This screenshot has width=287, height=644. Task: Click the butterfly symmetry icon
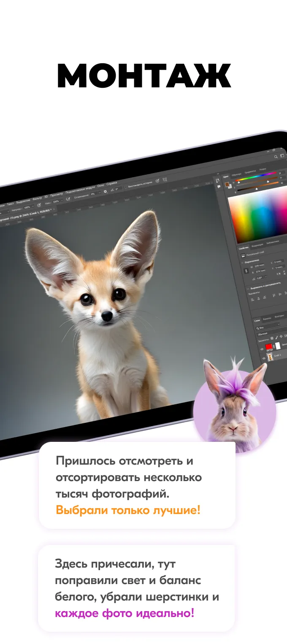[165, 179]
